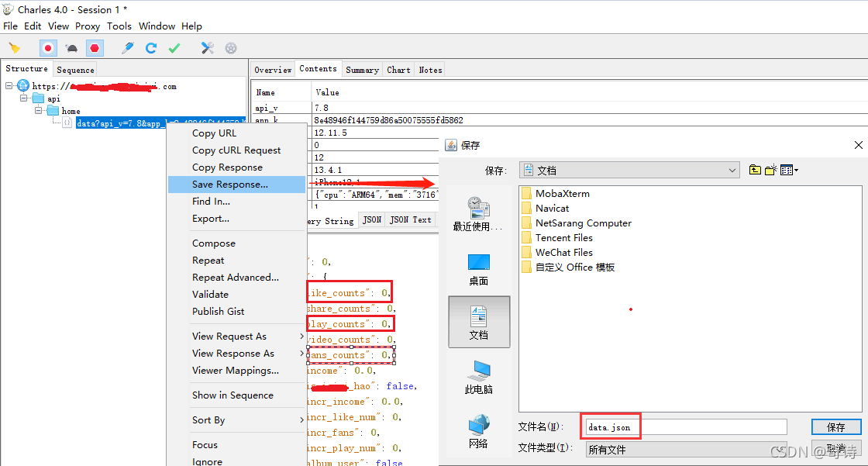
Task: Switch to the Structure tab
Action: pyautogui.click(x=26, y=69)
